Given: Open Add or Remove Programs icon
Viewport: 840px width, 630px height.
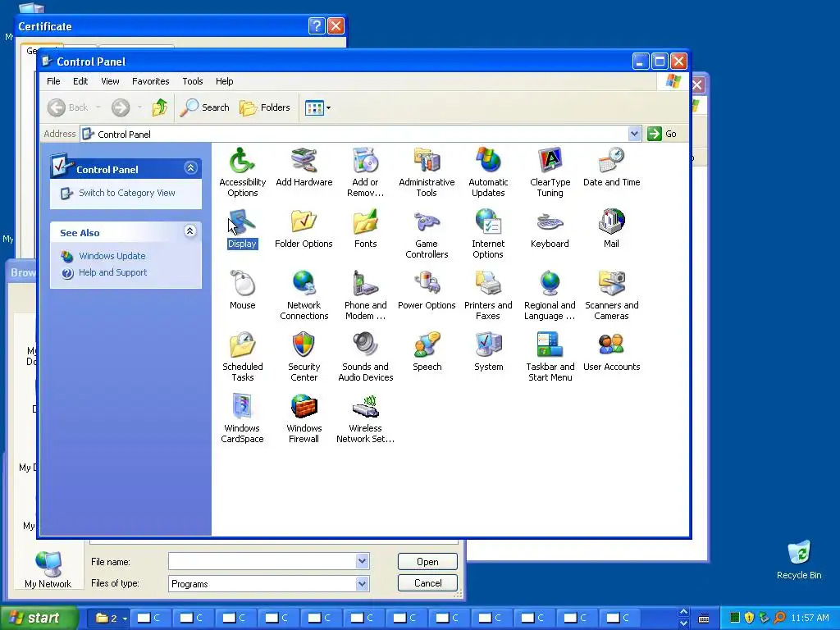Looking at the screenshot, I should (365, 171).
